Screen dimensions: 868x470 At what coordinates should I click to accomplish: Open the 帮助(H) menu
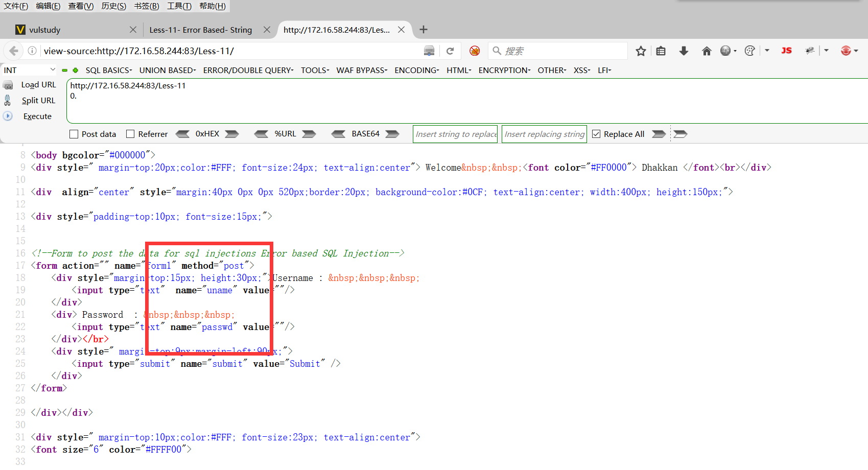pos(213,6)
